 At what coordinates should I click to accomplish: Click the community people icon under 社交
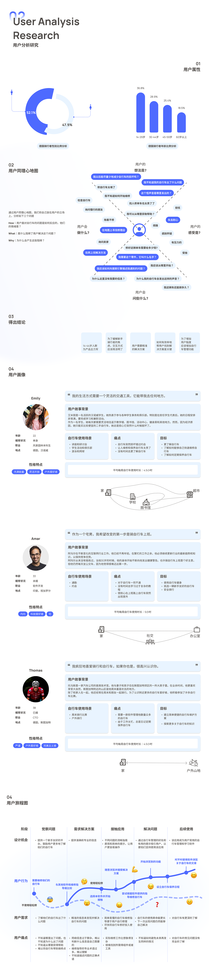point(150,641)
